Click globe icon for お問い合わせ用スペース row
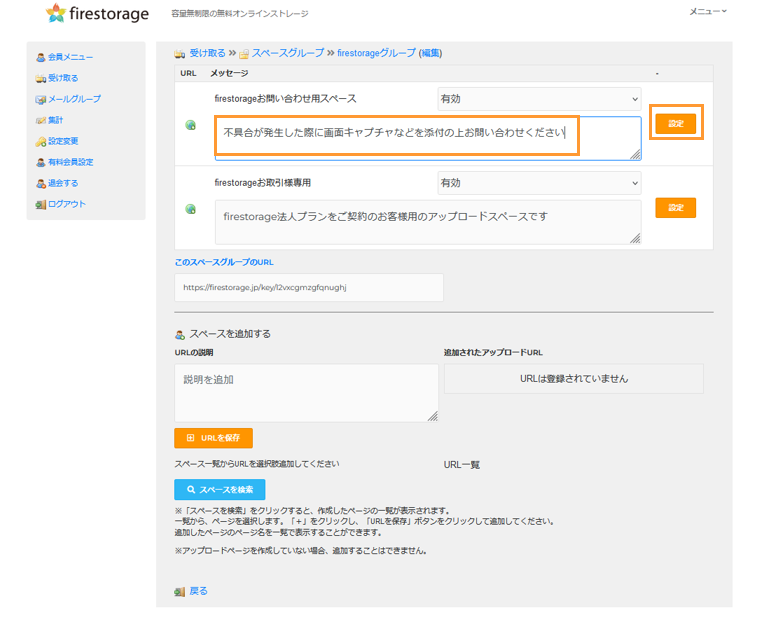The height and width of the screenshot is (621, 762). coord(190,125)
